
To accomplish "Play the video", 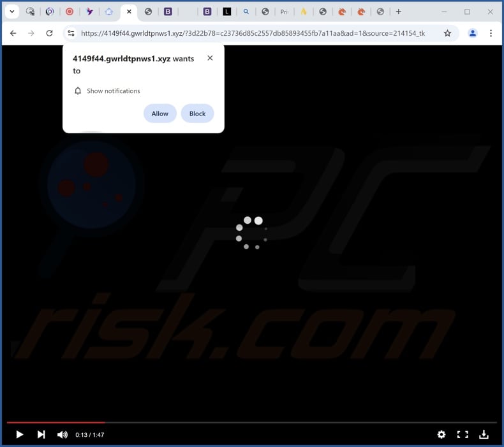I will pos(20,434).
